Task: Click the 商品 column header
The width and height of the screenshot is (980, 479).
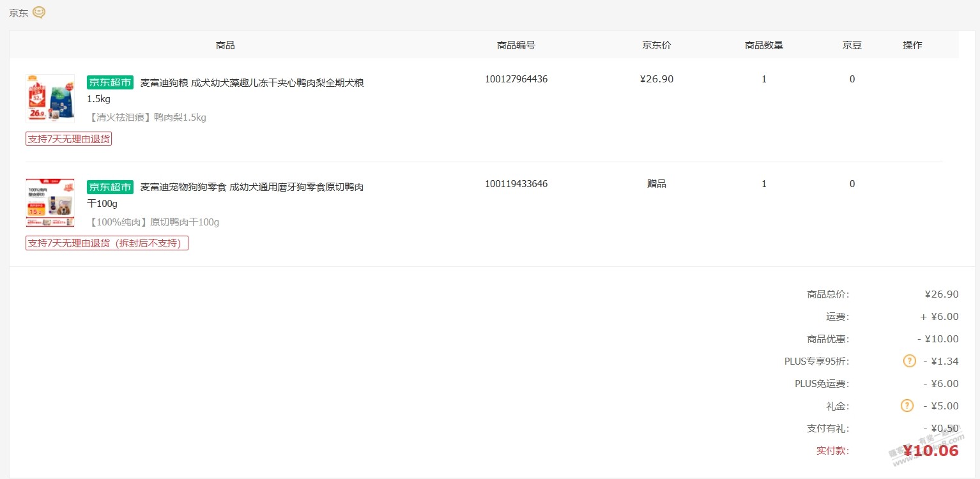Action: click(x=226, y=45)
